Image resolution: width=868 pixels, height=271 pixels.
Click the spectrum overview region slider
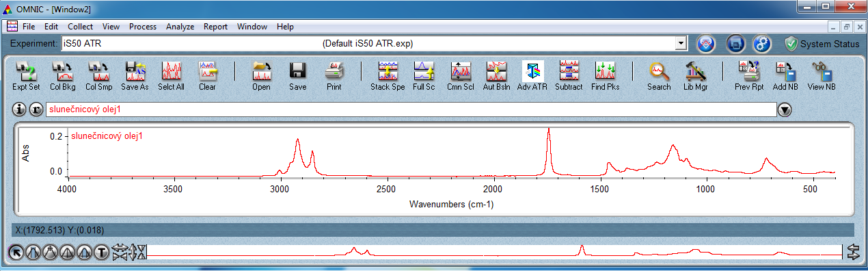(x=494, y=252)
